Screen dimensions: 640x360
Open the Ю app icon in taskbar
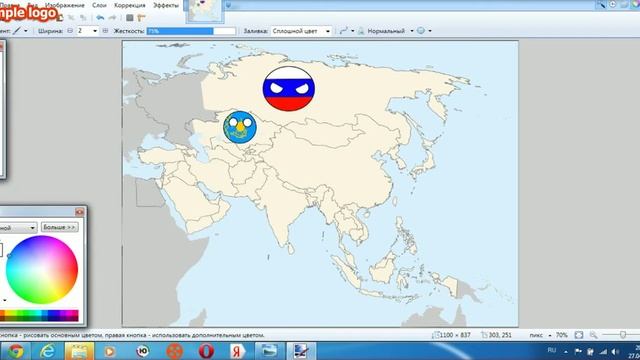(x=142, y=351)
